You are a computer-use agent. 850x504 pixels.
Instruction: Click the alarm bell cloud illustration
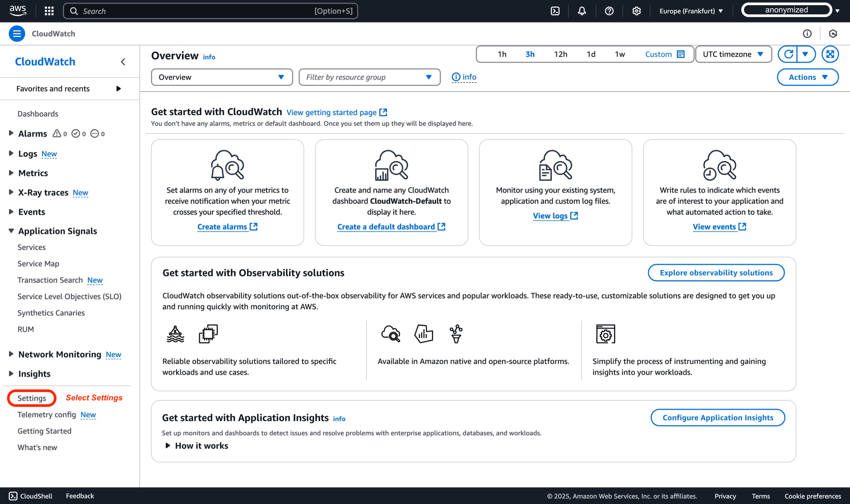click(x=227, y=165)
